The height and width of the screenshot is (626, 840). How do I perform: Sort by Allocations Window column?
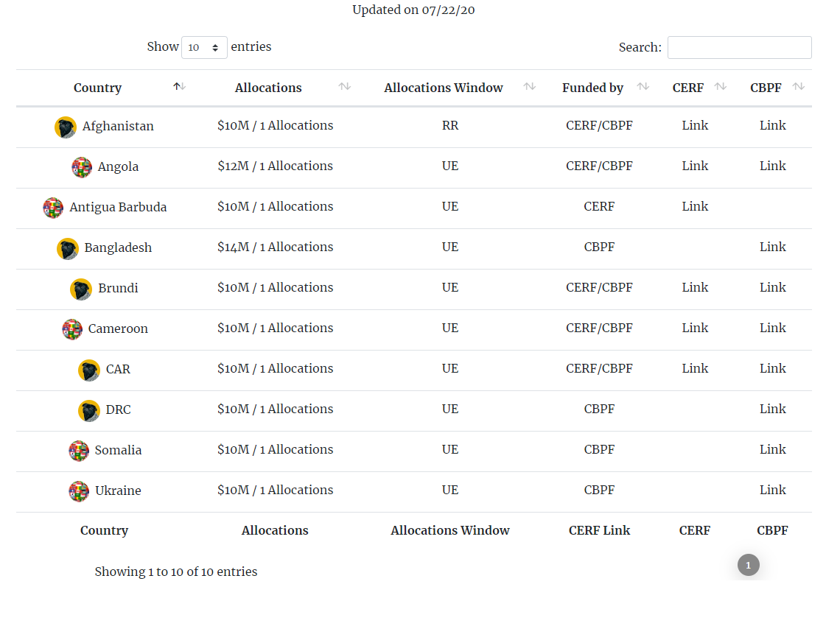coord(529,87)
